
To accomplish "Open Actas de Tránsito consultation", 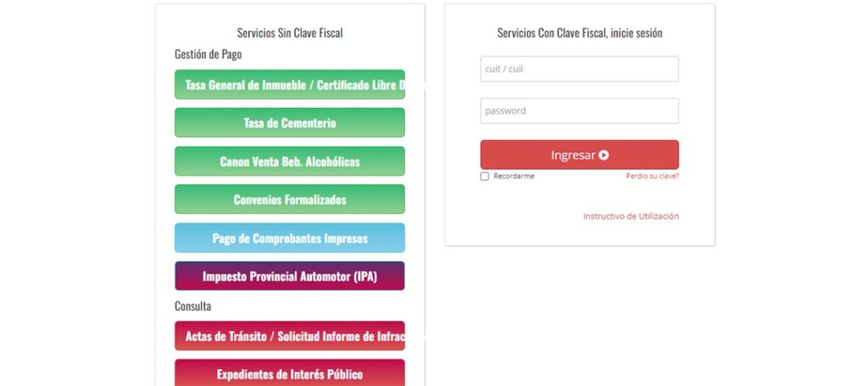I will coord(290,336).
